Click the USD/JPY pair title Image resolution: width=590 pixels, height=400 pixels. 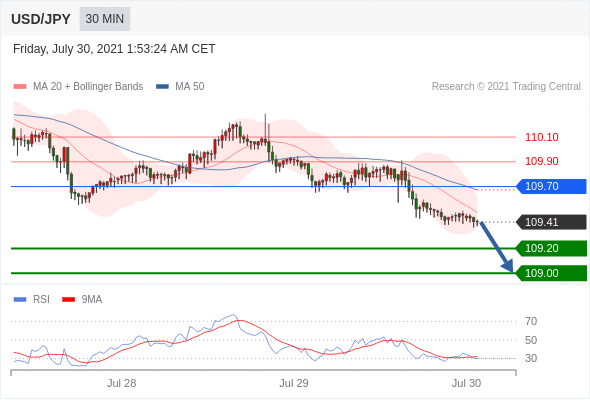(x=41, y=19)
